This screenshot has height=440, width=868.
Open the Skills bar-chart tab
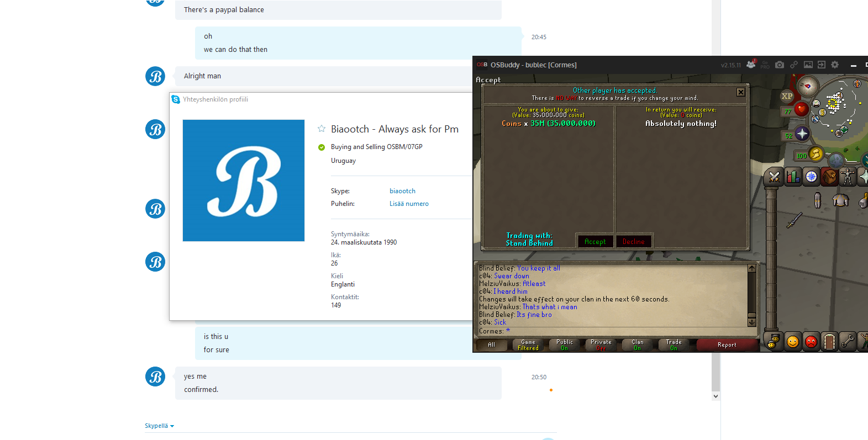pyautogui.click(x=793, y=177)
